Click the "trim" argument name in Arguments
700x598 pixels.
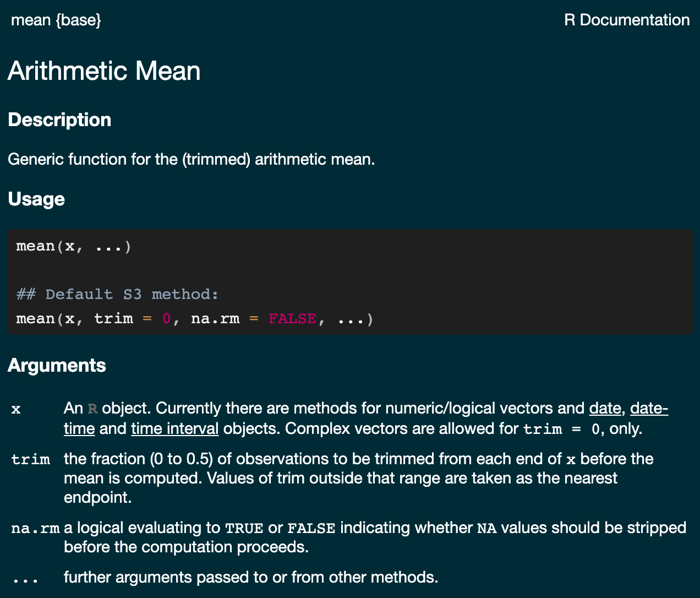[x=31, y=459]
